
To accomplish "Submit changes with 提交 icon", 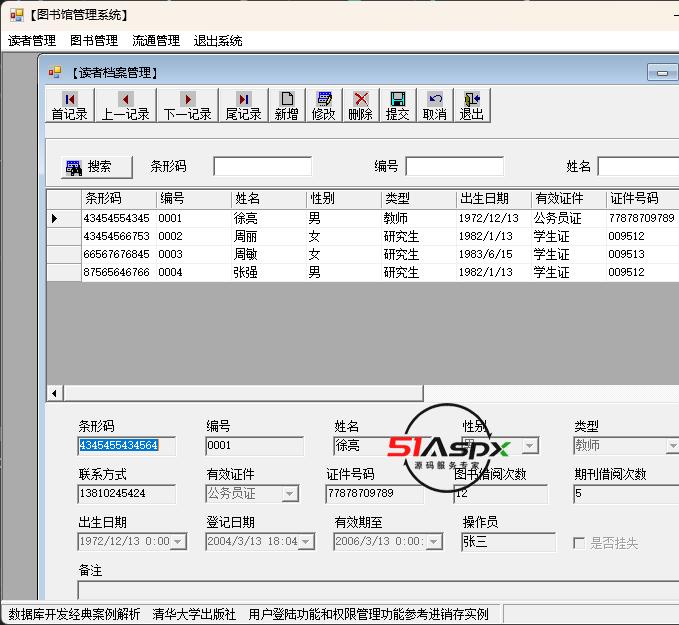I will [397, 105].
